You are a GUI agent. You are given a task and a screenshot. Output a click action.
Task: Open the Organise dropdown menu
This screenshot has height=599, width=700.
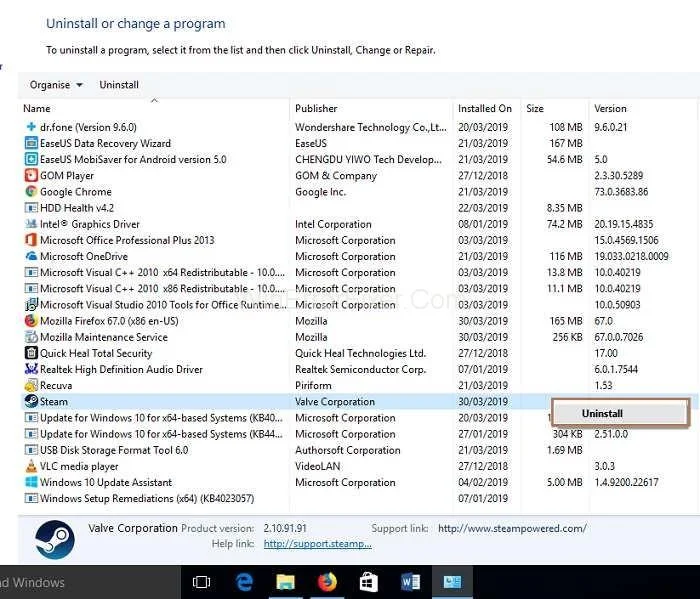click(56, 85)
